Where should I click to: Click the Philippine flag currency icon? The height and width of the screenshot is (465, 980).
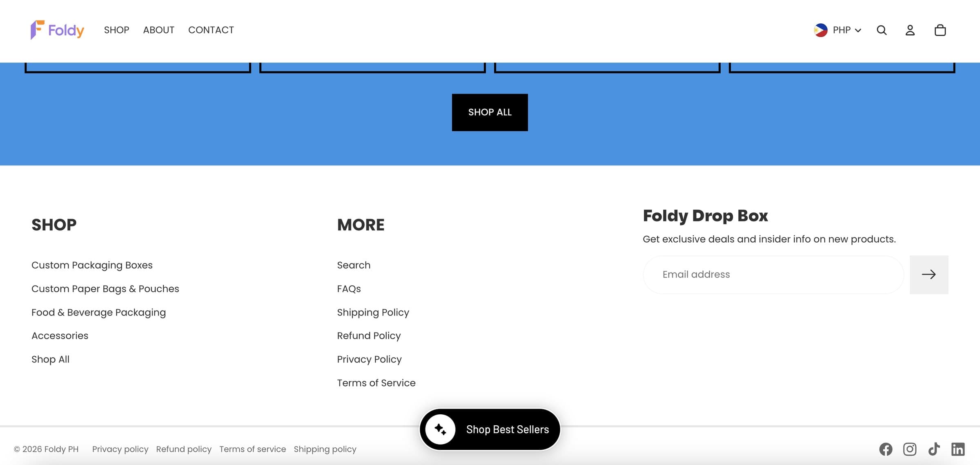[820, 30]
